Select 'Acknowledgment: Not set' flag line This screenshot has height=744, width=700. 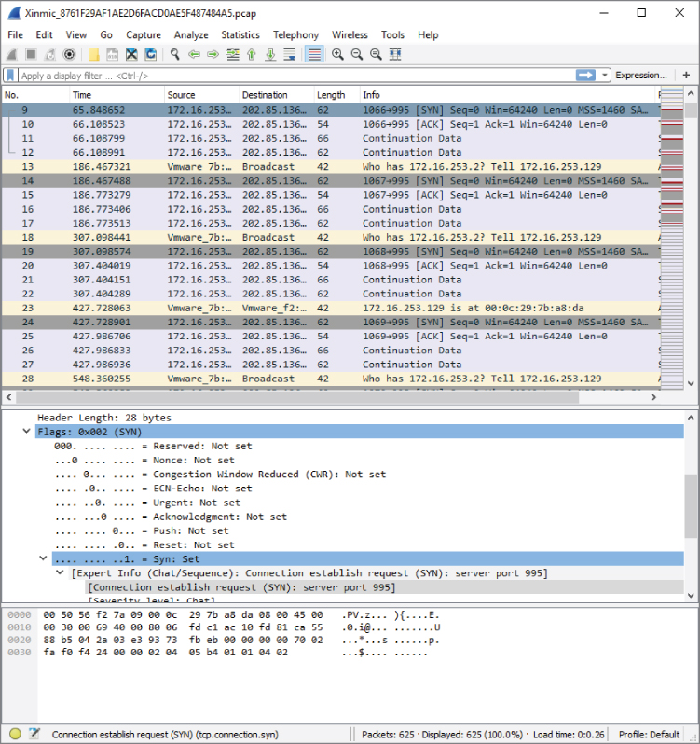(x=171, y=517)
